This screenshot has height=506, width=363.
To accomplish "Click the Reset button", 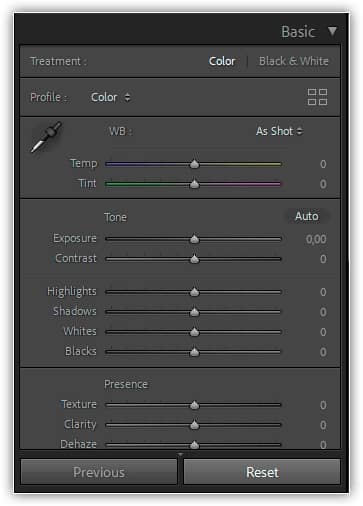I will [x=262, y=472].
